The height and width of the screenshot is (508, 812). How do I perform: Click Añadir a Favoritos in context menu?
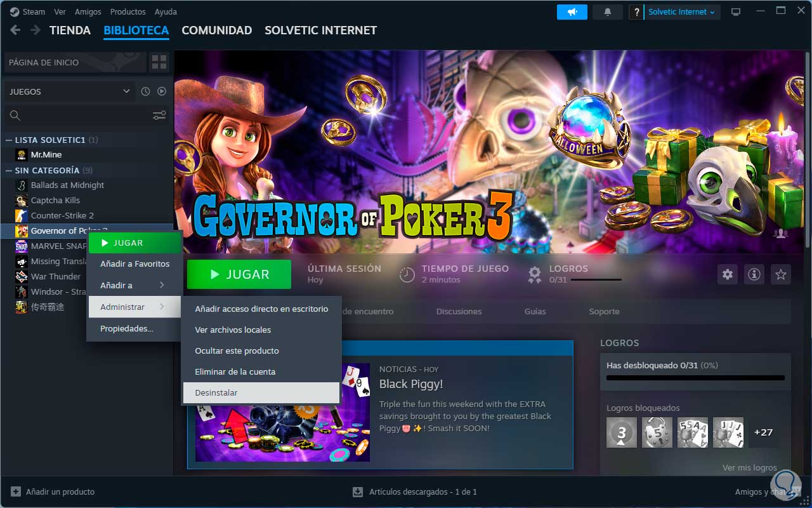(134, 264)
